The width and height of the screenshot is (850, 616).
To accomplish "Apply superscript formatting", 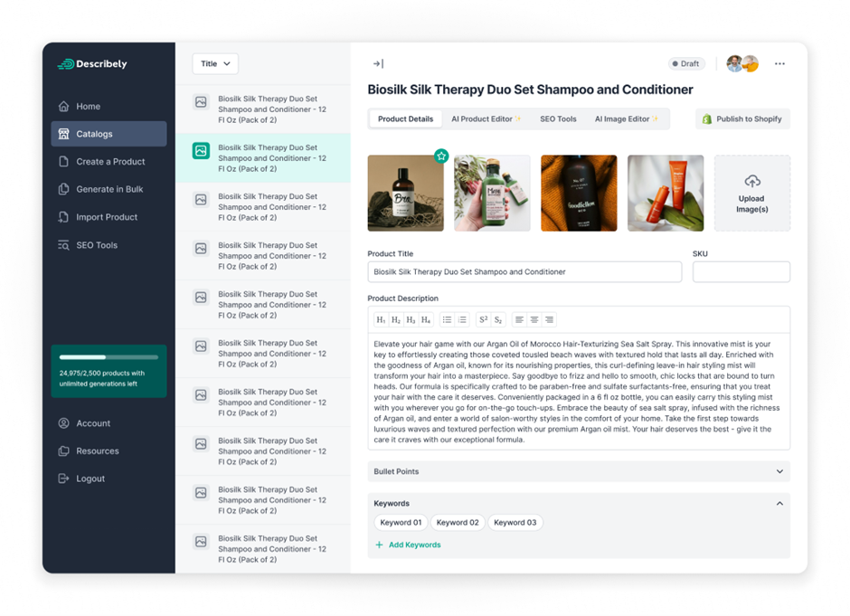I will coord(483,320).
